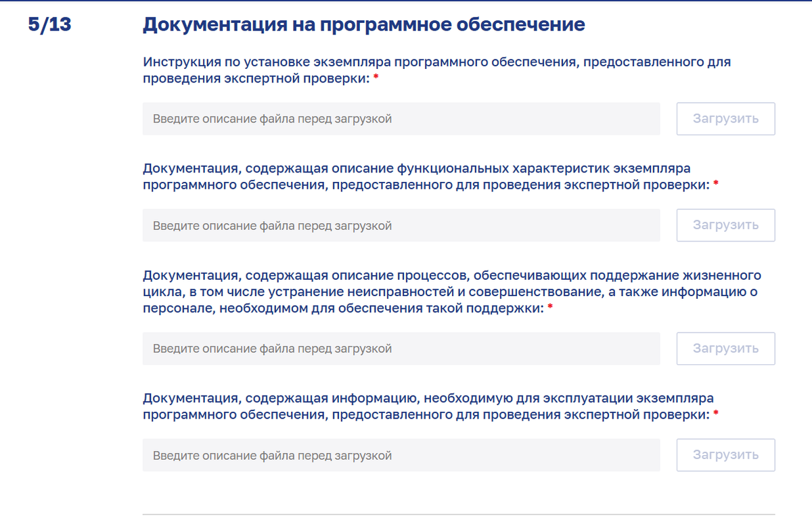This screenshot has height=524, width=812.
Task: Upload functional characteristics documentation file
Action: [725, 226]
